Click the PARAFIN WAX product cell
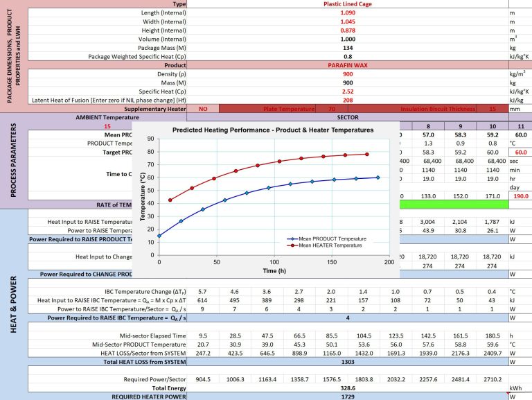Screen dimensions: 532x400 point(348,65)
